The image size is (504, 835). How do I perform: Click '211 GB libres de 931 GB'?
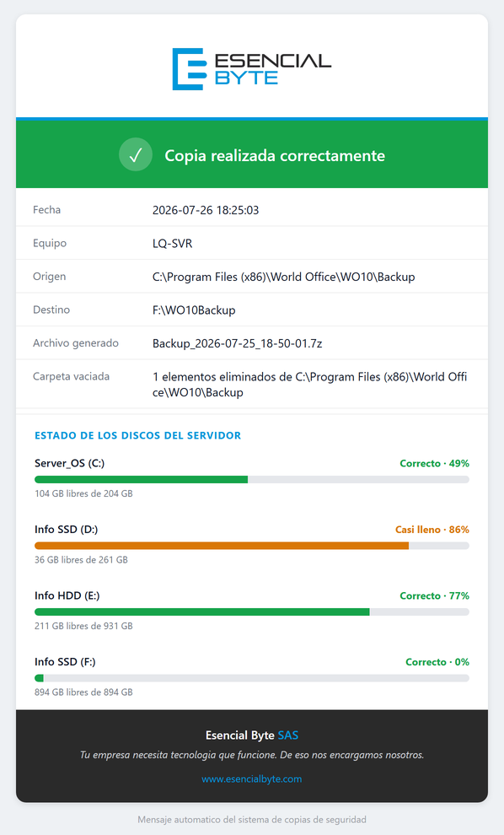coord(83,626)
